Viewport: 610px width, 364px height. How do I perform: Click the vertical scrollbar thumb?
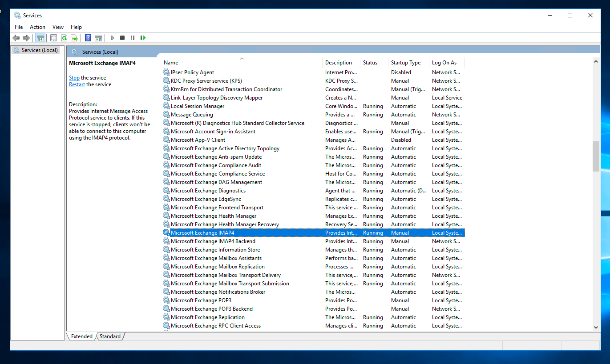coord(596,156)
